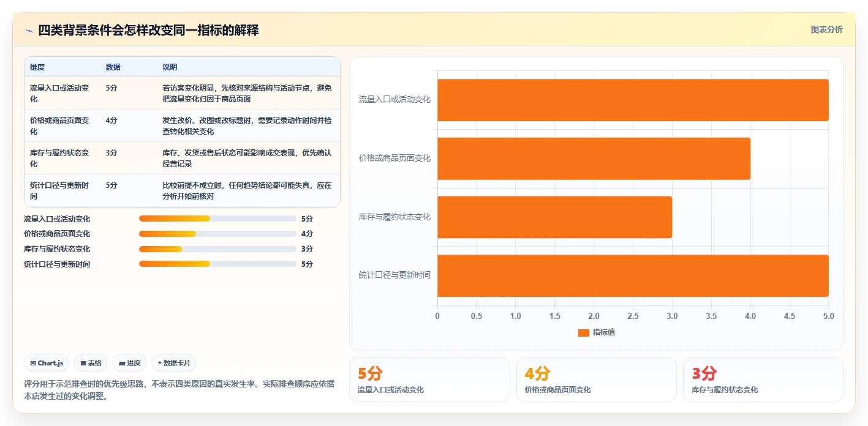Viewport: 868px width, 426px height.
Task: Click the chart y-axis label 价格或商品页面变化
Action: pyautogui.click(x=394, y=159)
